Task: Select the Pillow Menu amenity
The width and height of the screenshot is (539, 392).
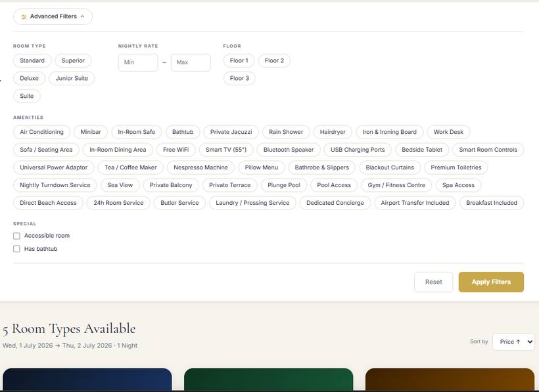Action: tap(262, 167)
